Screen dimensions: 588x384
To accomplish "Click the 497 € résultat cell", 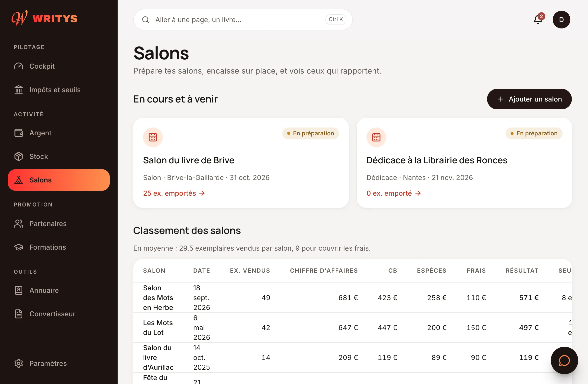I will (x=529, y=328).
